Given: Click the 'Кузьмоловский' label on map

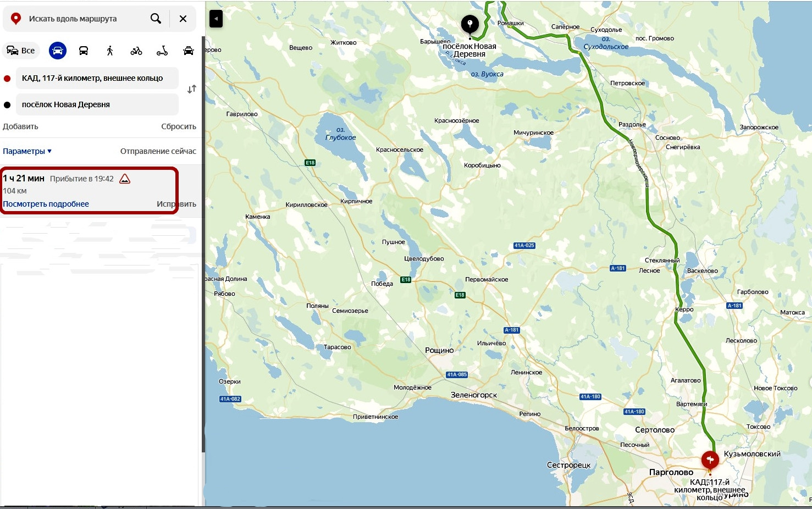Looking at the screenshot, I should coord(752,453).
